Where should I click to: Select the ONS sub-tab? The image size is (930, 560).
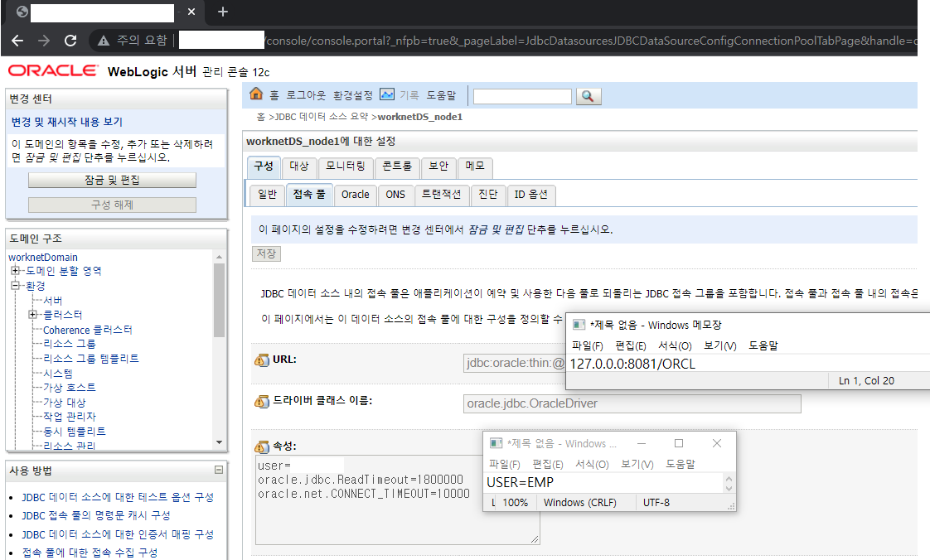(395, 195)
